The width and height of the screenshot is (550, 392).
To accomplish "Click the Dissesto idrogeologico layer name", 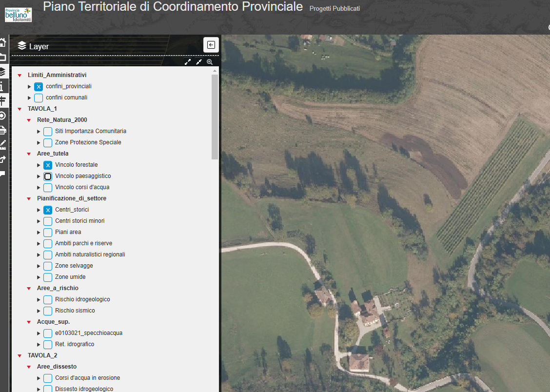I will click(84, 389).
